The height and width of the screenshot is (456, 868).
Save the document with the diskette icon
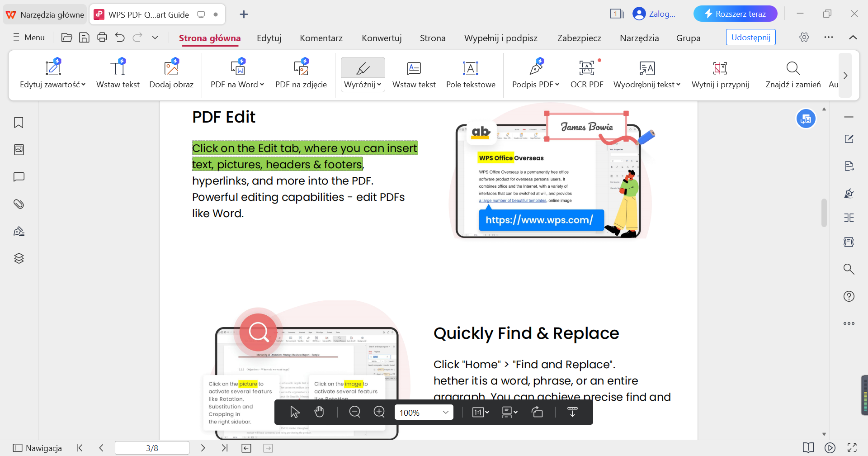point(84,38)
